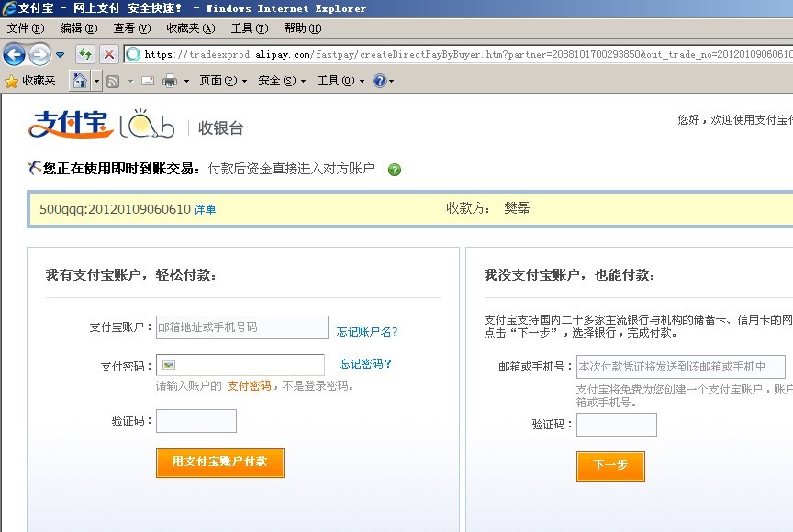The height and width of the screenshot is (532, 793).
Task: Click the Home page icon
Action: click(80, 81)
